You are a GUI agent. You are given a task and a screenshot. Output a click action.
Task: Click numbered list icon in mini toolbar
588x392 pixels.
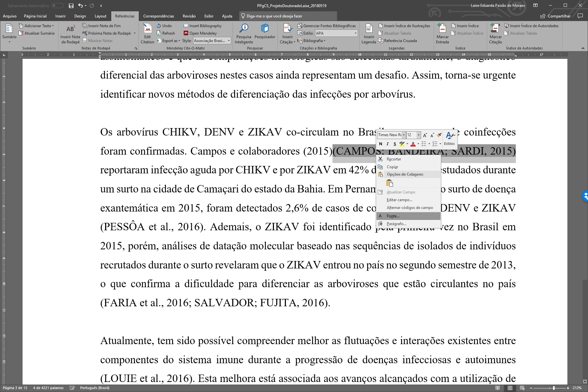pyautogui.click(x=435, y=144)
